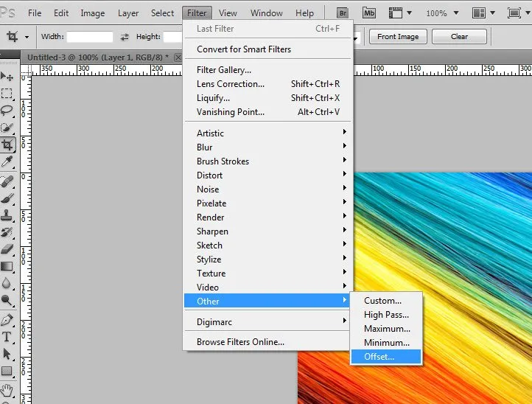This screenshot has height=404, width=532.
Task: Open the Select menu
Action: click(x=163, y=13)
